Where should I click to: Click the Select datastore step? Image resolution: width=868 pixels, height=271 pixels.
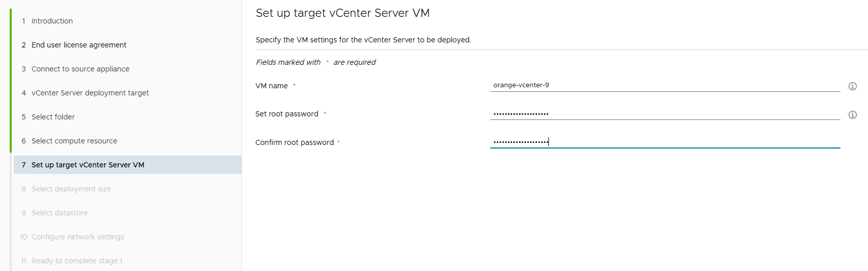point(60,213)
